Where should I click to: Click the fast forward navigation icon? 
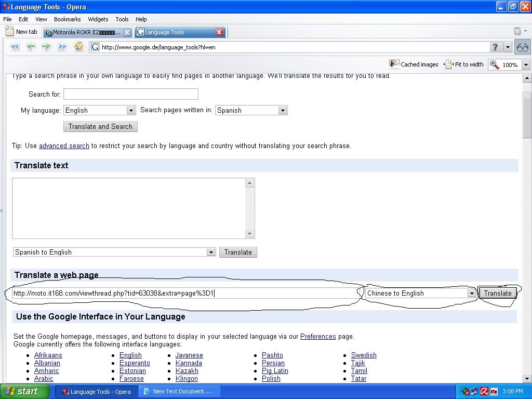(x=62, y=46)
